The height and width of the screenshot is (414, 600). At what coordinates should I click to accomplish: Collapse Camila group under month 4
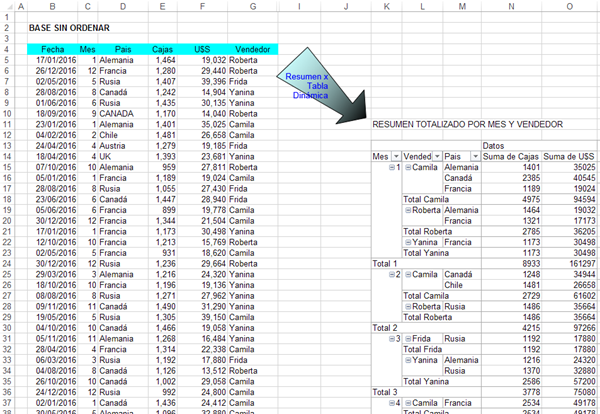pyautogui.click(x=408, y=403)
